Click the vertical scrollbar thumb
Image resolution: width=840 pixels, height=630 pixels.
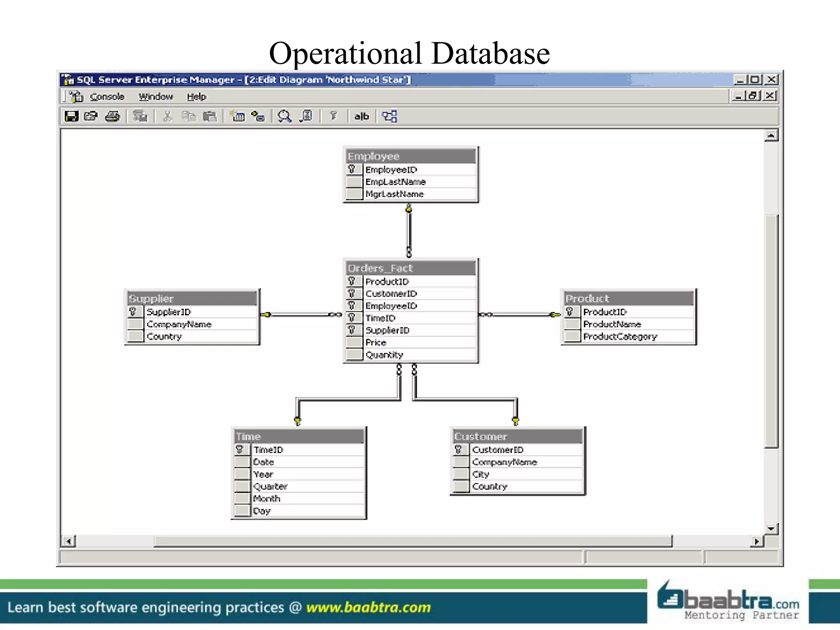(x=772, y=331)
